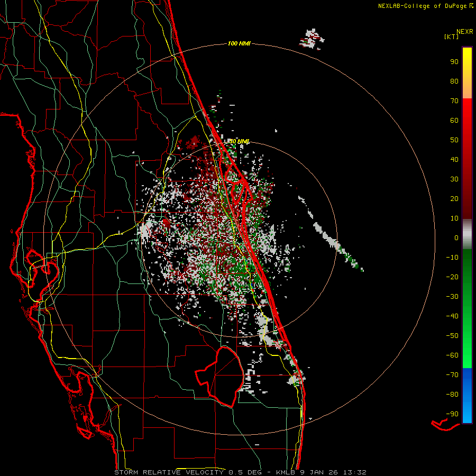Click the 40 value on the velocity scale

[454, 160]
